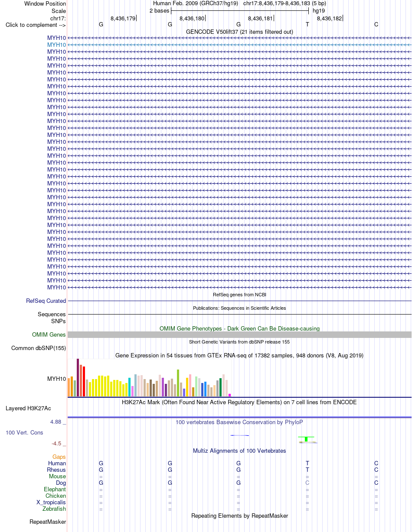Click the 8,436,182 position label
This screenshot has width=412, height=532.
(x=330, y=18)
